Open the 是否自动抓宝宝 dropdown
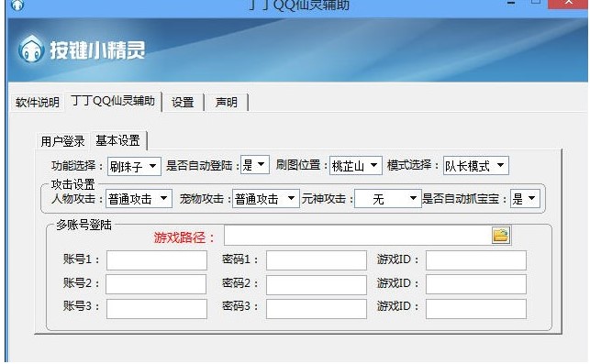The image size is (590, 364). click(x=525, y=199)
